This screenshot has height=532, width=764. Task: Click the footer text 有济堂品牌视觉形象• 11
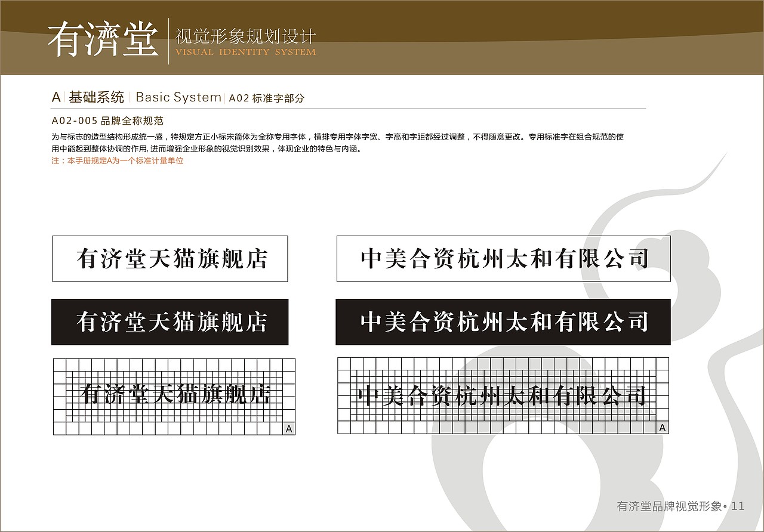point(680,506)
